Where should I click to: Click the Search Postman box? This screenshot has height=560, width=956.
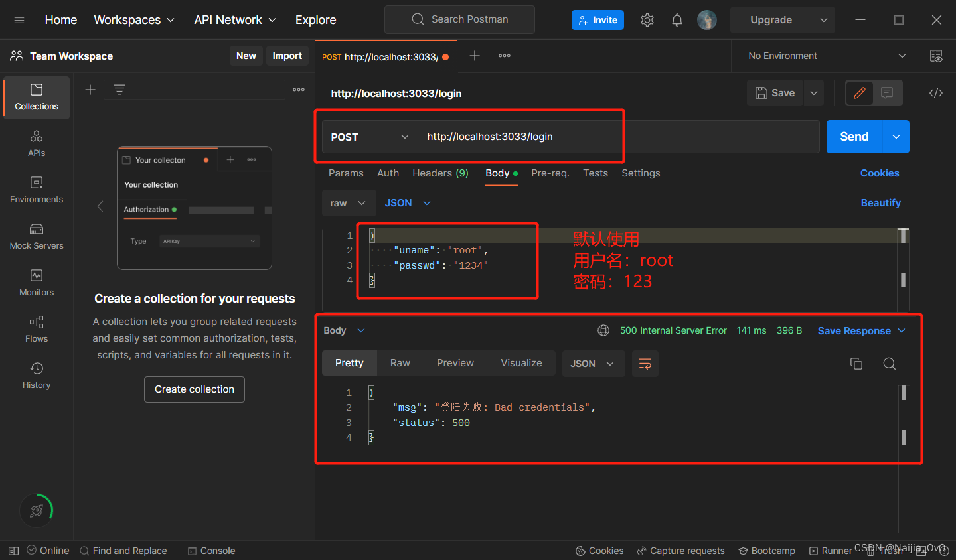click(x=459, y=19)
